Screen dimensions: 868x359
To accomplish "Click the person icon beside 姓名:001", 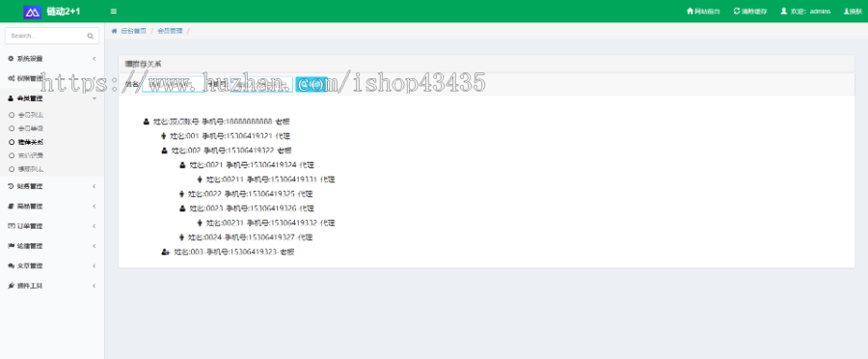I will [x=163, y=136].
